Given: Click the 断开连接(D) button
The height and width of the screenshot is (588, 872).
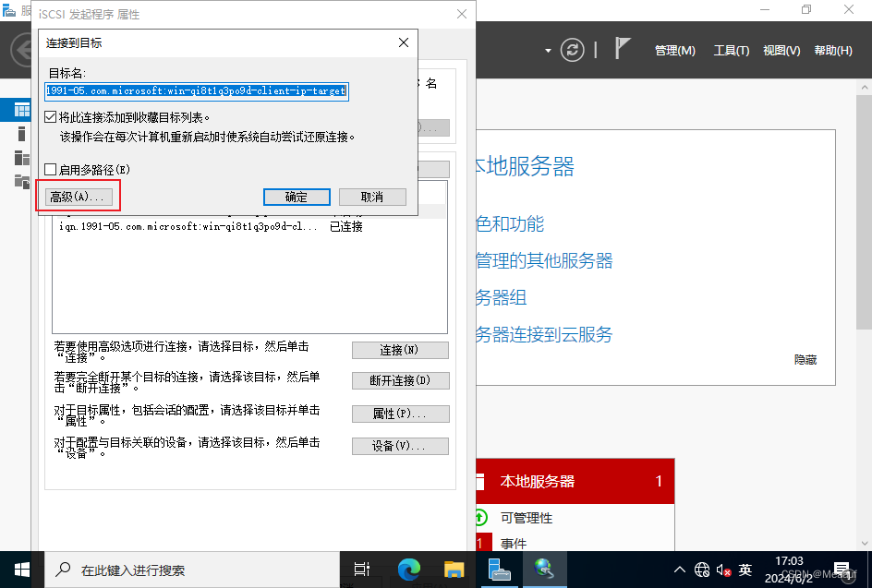Looking at the screenshot, I should point(400,380).
